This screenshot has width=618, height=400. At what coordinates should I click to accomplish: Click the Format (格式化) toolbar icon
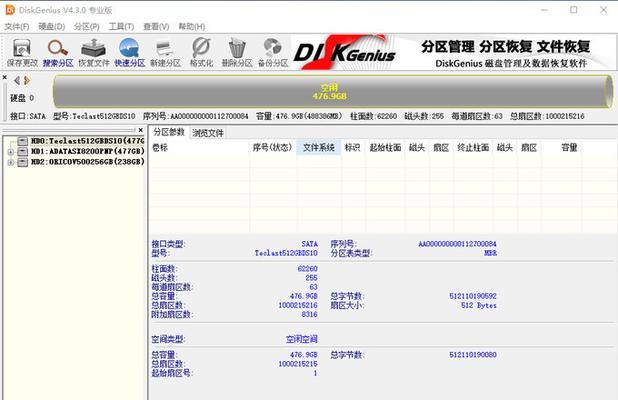201,52
